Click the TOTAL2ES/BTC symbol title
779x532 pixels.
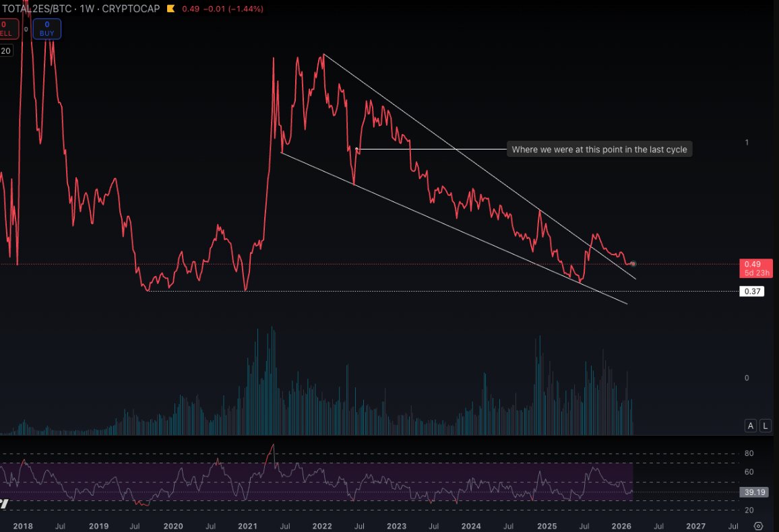pyautogui.click(x=37, y=9)
